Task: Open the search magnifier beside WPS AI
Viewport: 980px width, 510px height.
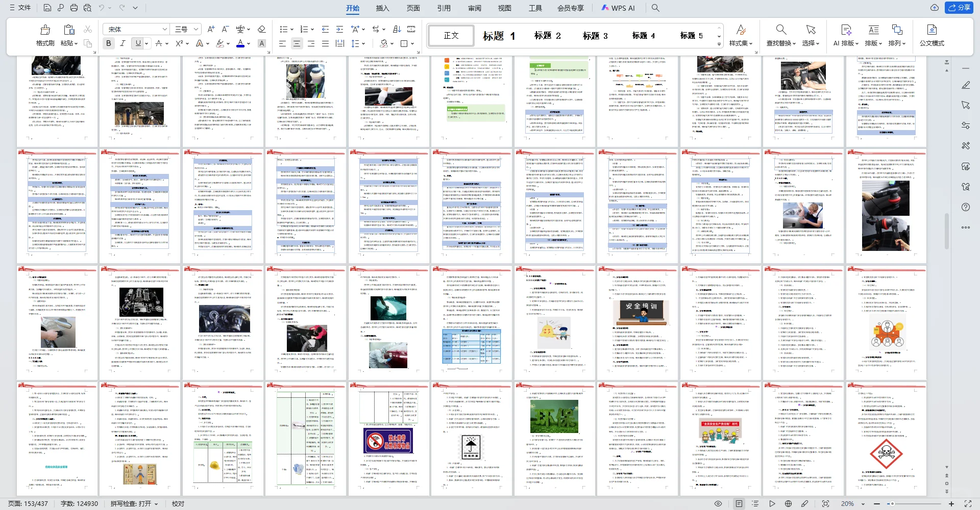Action: click(x=655, y=8)
